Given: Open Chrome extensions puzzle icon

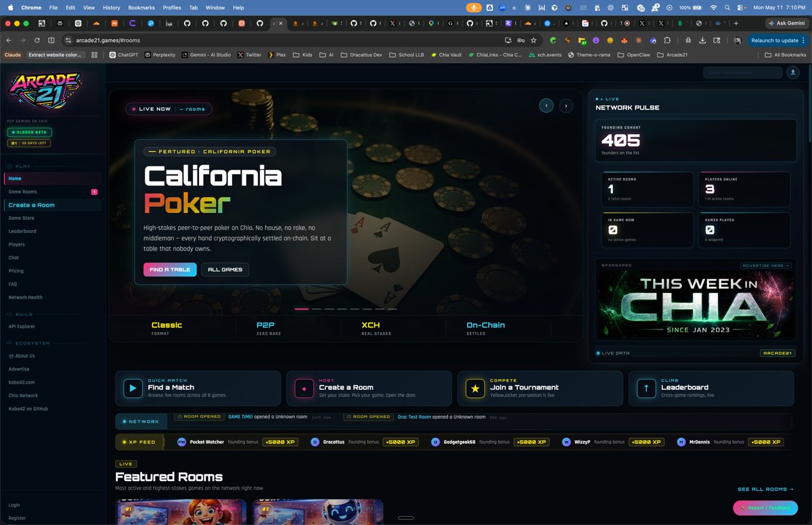Looking at the screenshot, I should [667, 40].
